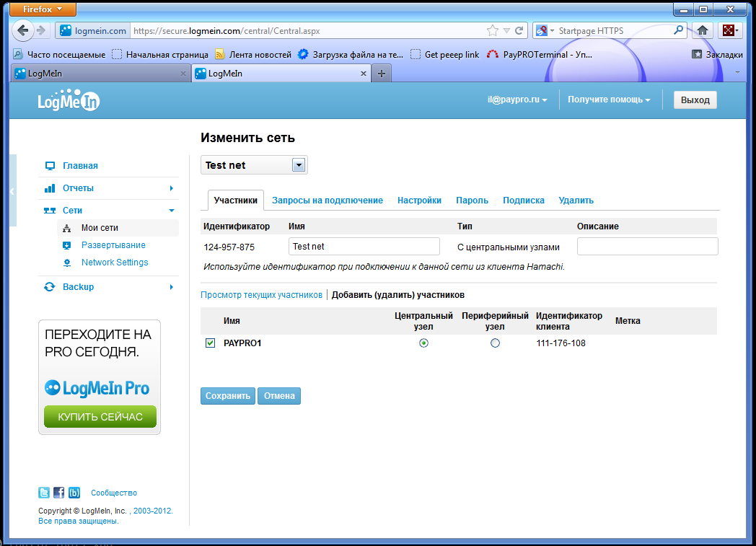Open the Просмотр текущих участников link
Viewport: 756px width, 546px height.
click(261, 295)
